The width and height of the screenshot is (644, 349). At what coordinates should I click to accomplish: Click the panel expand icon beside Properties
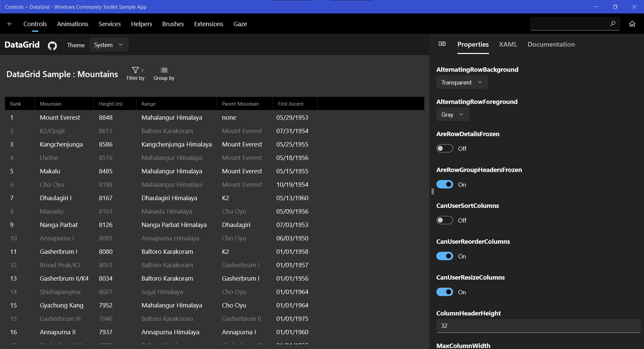click(x=442, y=44)
